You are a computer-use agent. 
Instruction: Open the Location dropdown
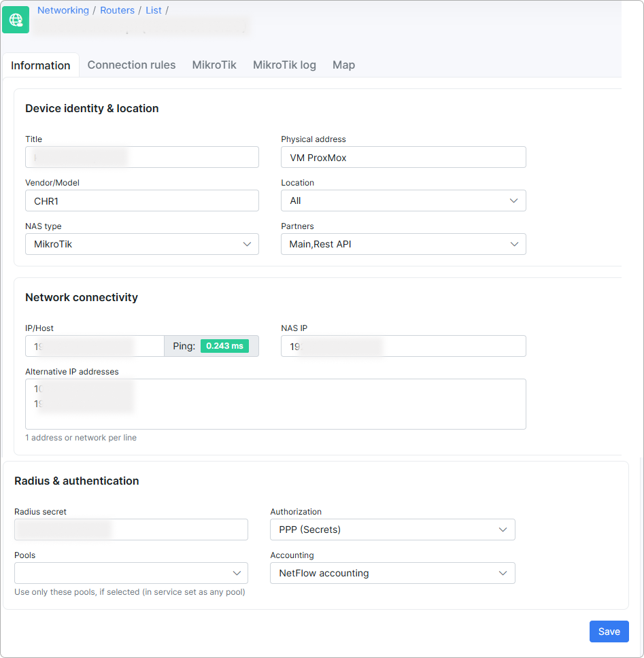(x=403, y=201)
